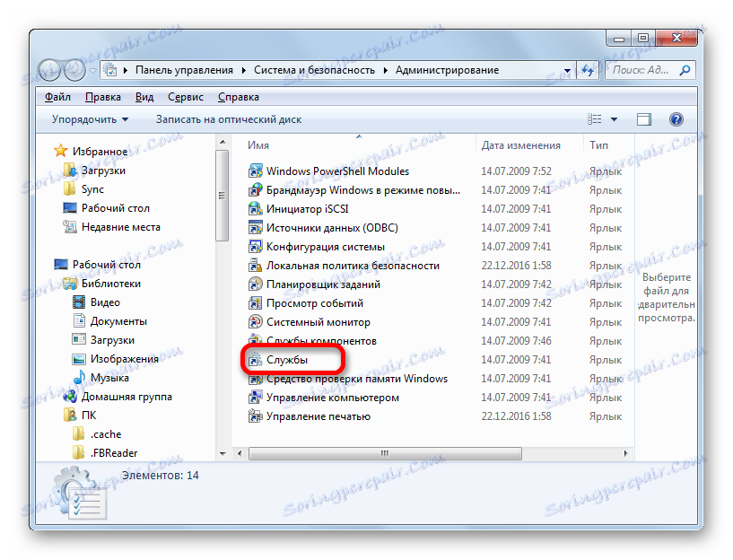Select the .cache folder
The height and width of the screenshot is (560, 733).
click(106, 434)
